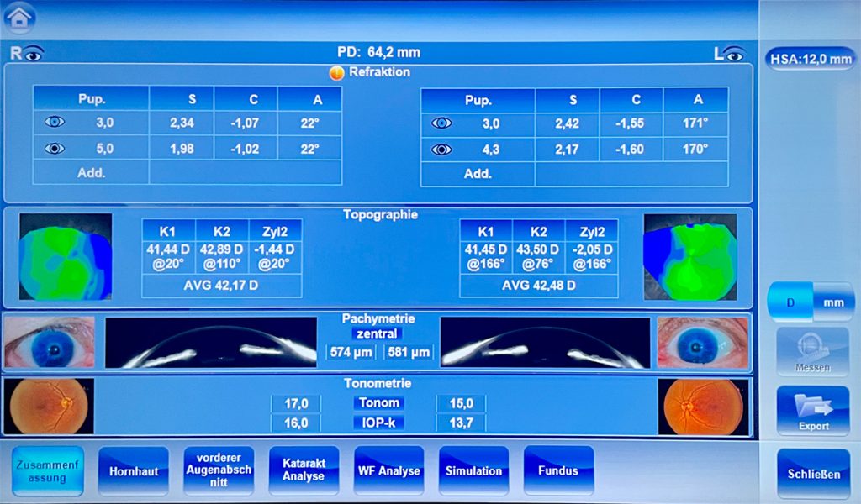The height and width of the screenshot is (504, 861).
Task: Click the Schließen button
Action: click(813, 474)
